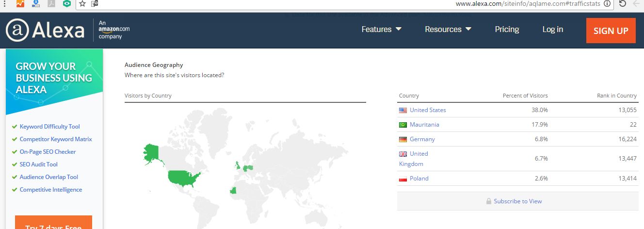Image resolution: width=644 pixels, height=229 pixels.
Task: Click the Germany country link
Action: pos(422,139)
